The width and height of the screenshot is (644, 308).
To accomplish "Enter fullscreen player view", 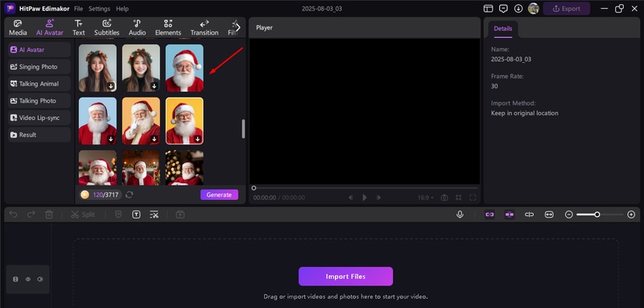I will click(473, 198).
